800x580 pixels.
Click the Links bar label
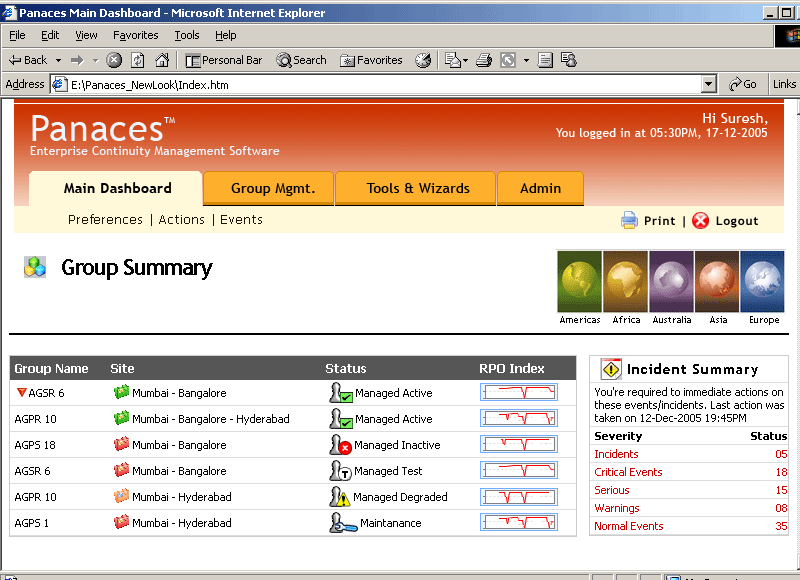pos(784,84)
